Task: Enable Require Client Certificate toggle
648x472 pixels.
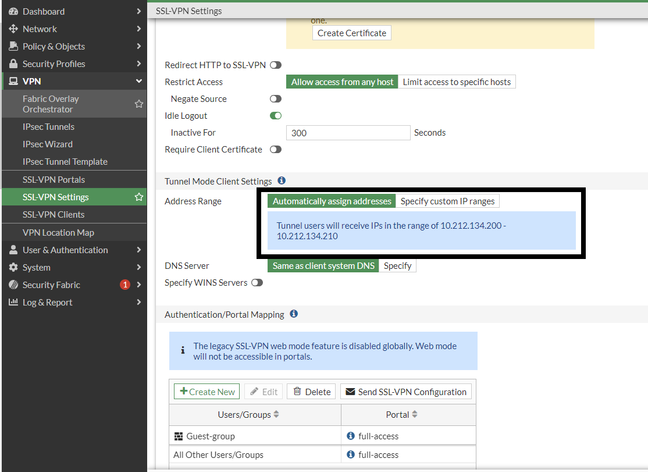Action: click(275, 150)
